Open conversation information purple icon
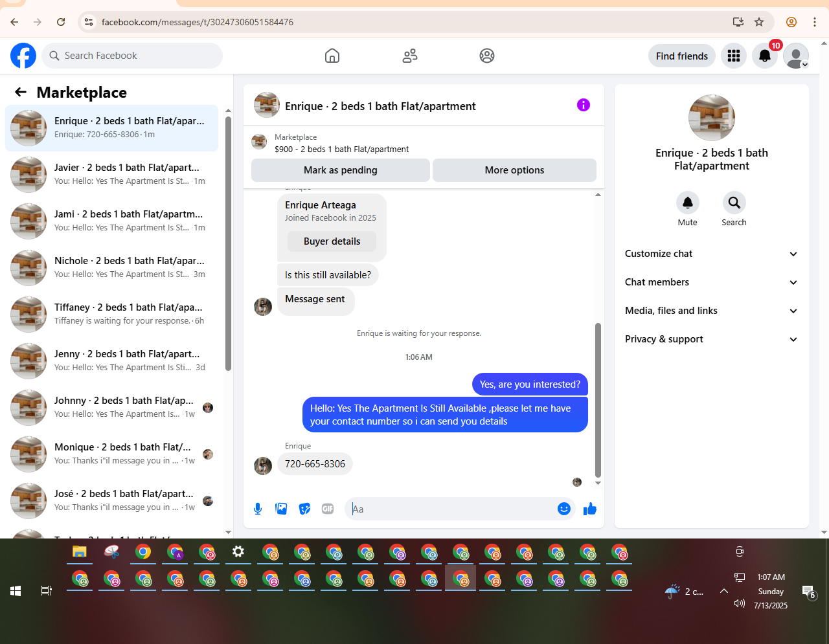This screenshot has height=644, width=829. pos(584,105)
